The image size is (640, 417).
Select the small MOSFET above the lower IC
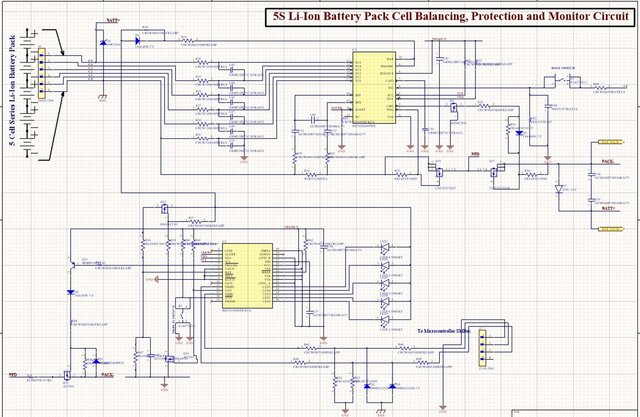point(164,208)
